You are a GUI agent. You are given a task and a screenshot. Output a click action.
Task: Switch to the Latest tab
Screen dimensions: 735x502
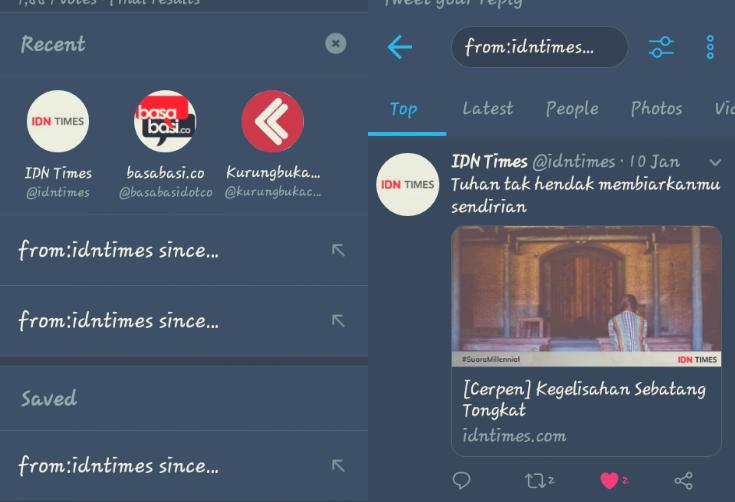tap(488, 109)
